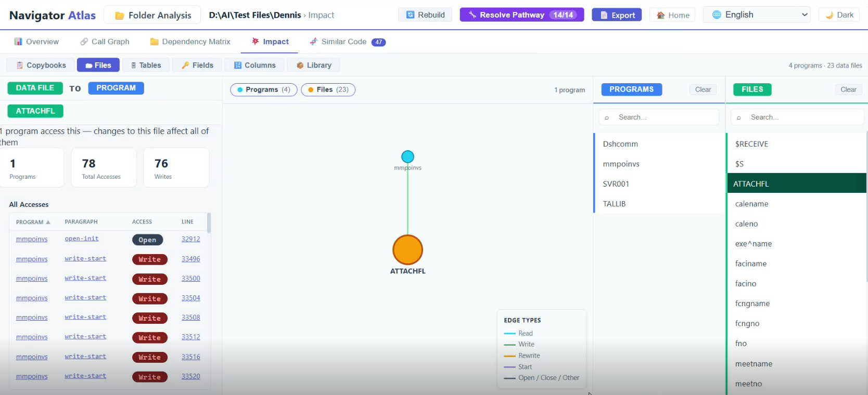
Task: Select faciname in Files list
Action: [x=797, y=264]
